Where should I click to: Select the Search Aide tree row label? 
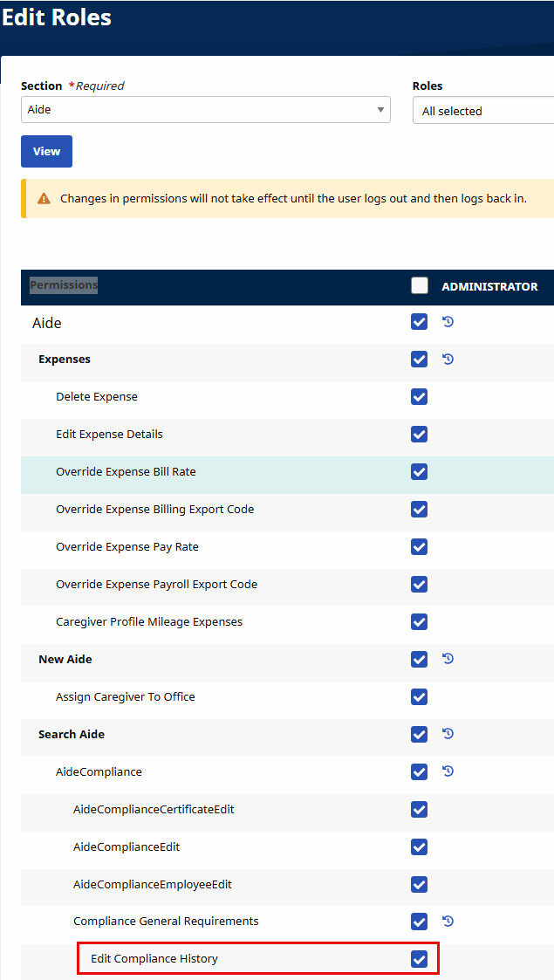[72, 735]
